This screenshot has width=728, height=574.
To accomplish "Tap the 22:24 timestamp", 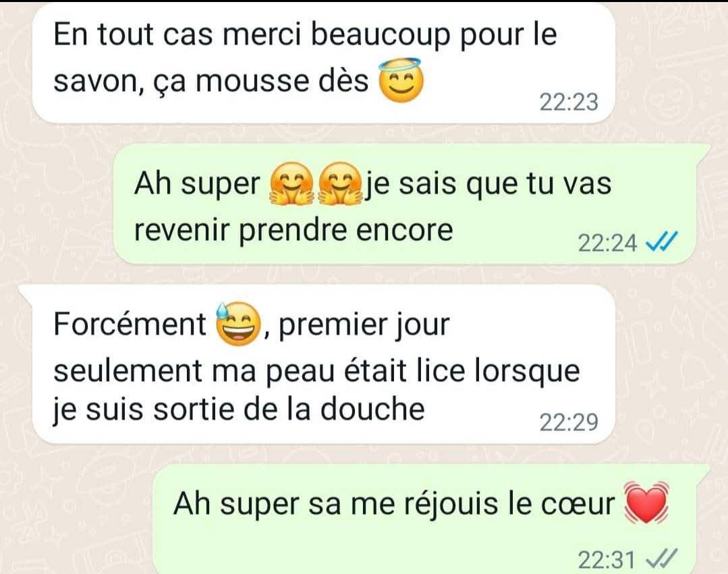I will pos(607,243).
